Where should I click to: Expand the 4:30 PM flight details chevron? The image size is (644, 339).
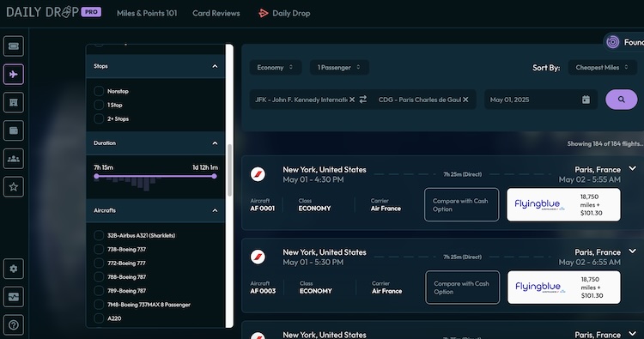click(633, 168)
